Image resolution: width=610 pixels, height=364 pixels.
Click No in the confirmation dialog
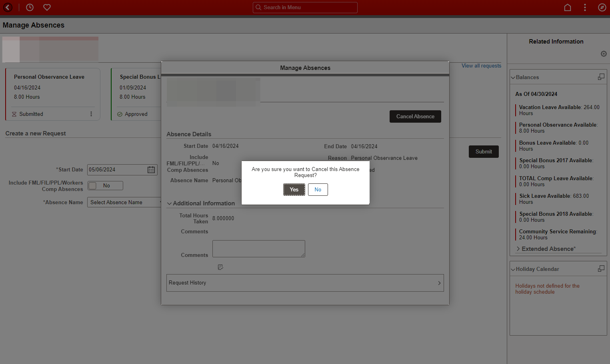[x=318, y=190]
